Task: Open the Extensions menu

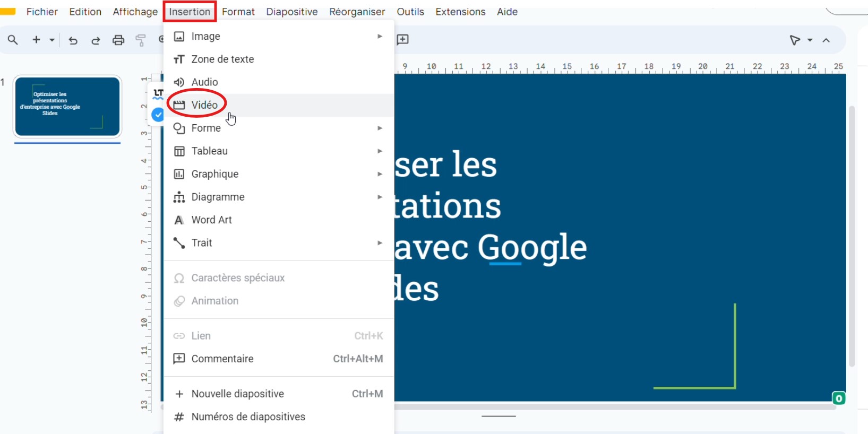Action: coord(460,12)
